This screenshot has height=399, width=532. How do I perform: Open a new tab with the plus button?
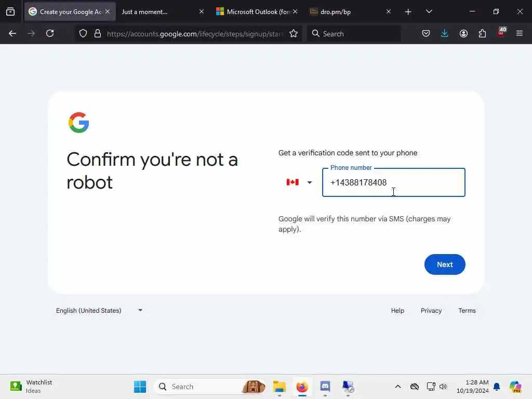[408, 12]
